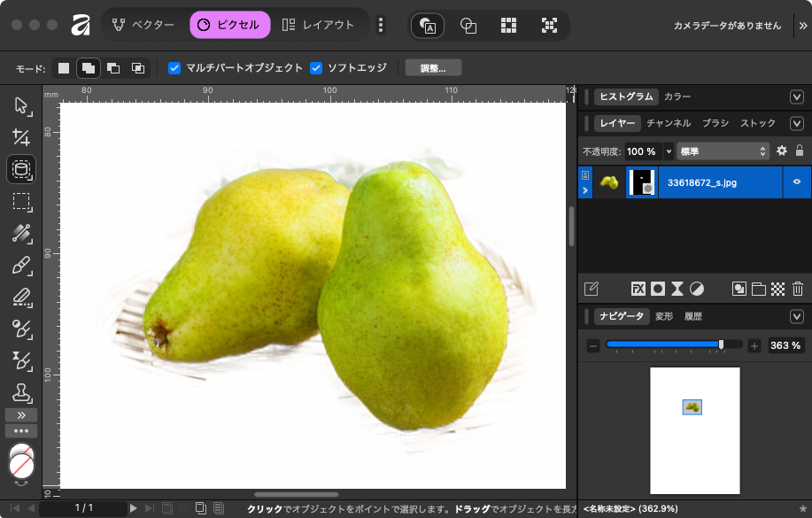812x518 pixels.
Task: Click the navigator document preview thumbnail
Action: point(694,430)
